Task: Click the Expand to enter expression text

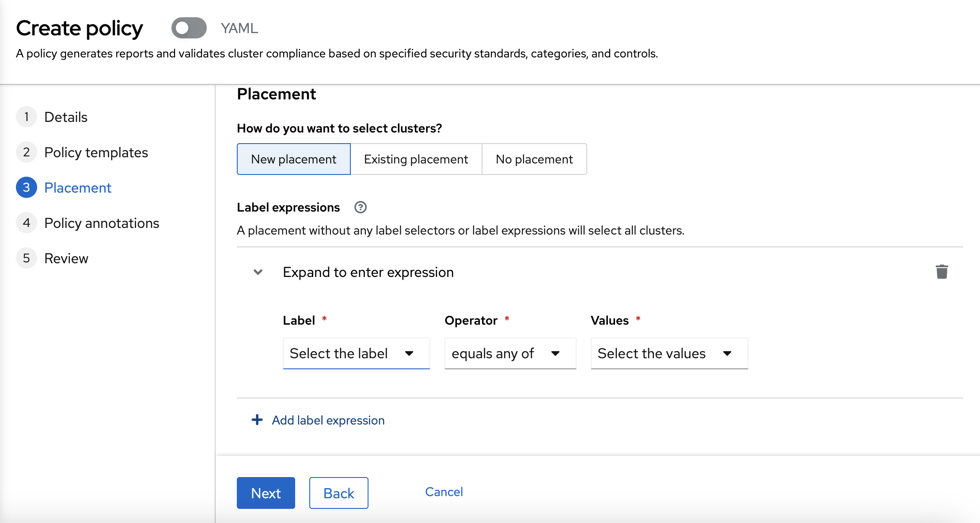Action: pyautogui.click(x=368, y=272)
